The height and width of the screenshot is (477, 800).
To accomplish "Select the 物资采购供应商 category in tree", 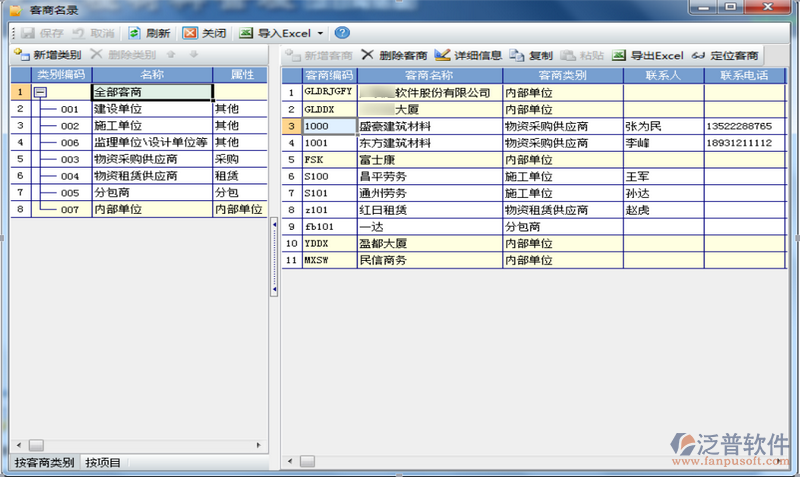I will [135, 159].
